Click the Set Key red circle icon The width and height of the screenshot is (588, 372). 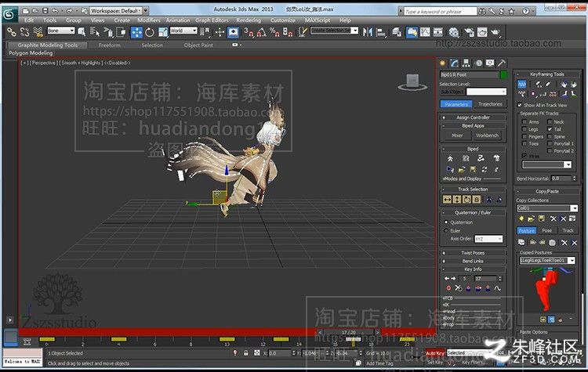(448, 288)
